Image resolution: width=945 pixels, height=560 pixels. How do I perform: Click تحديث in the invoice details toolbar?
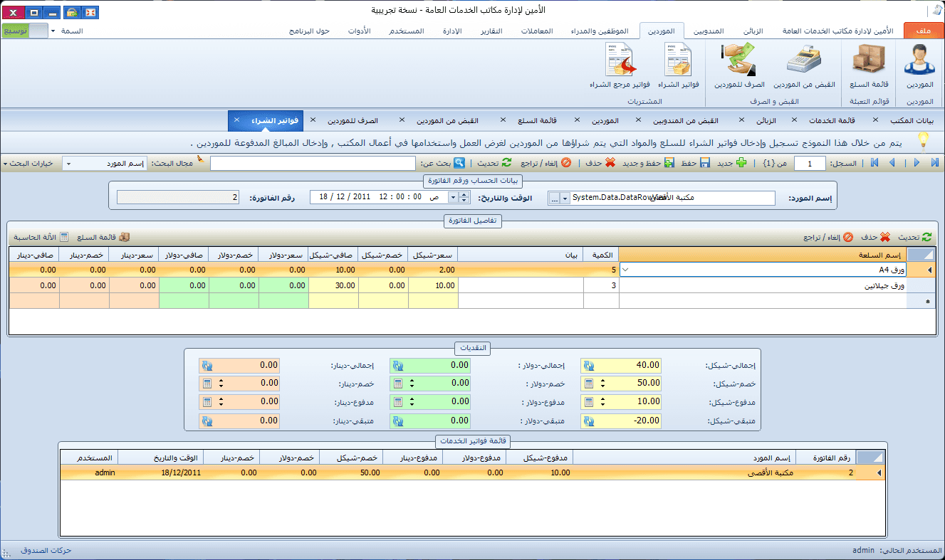[914, 237]
